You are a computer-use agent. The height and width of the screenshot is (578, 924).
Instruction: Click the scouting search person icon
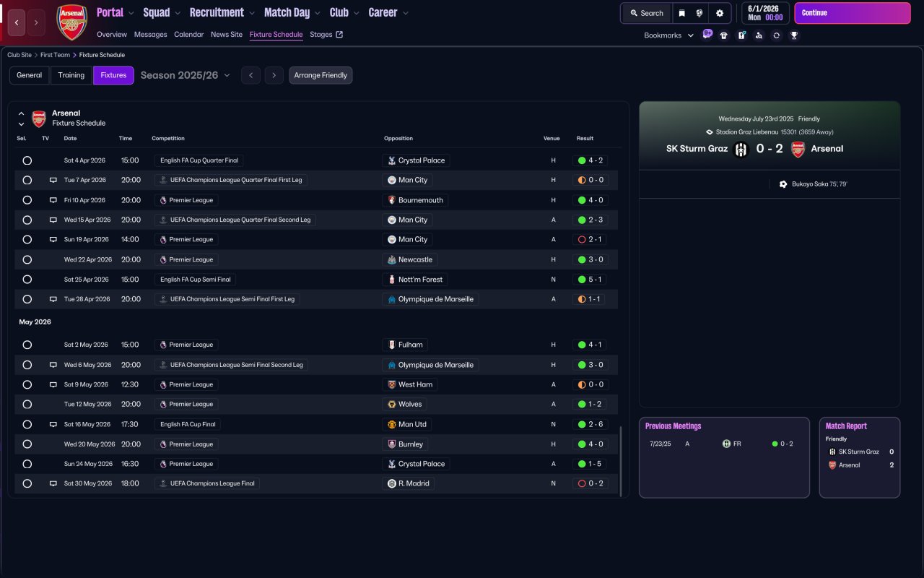[x=759, y=35]
